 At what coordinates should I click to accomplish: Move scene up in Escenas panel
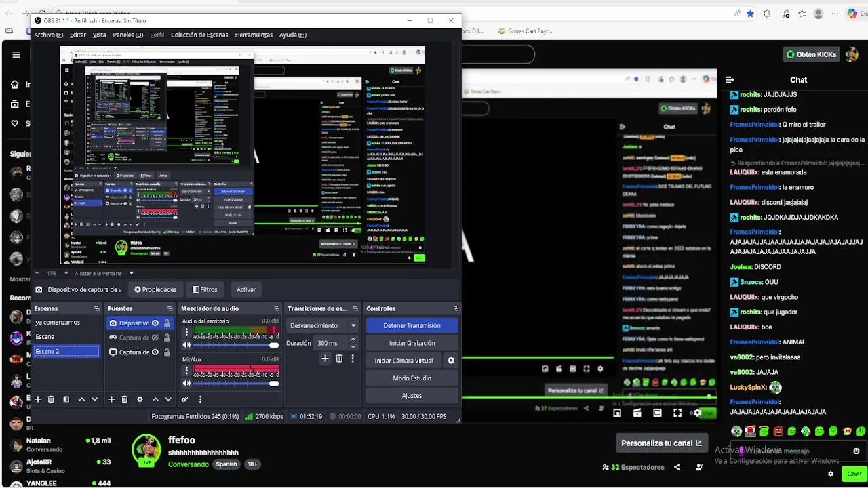[82, 399]
